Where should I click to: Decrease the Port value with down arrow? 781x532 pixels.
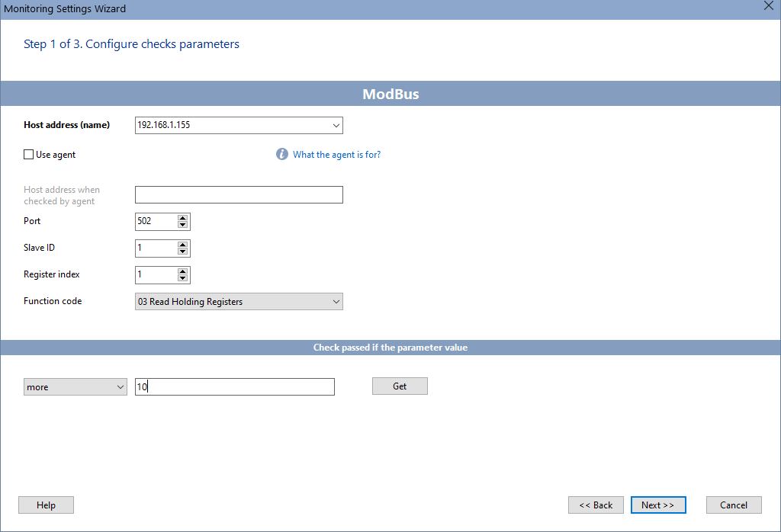(x=183, y=225)
